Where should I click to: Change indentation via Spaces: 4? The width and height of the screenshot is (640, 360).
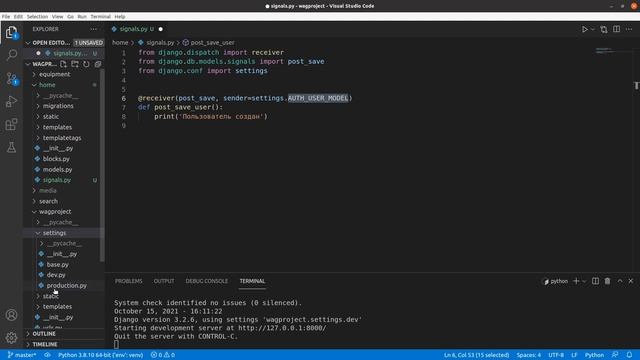pyautogui.click(x=529, y=355)
